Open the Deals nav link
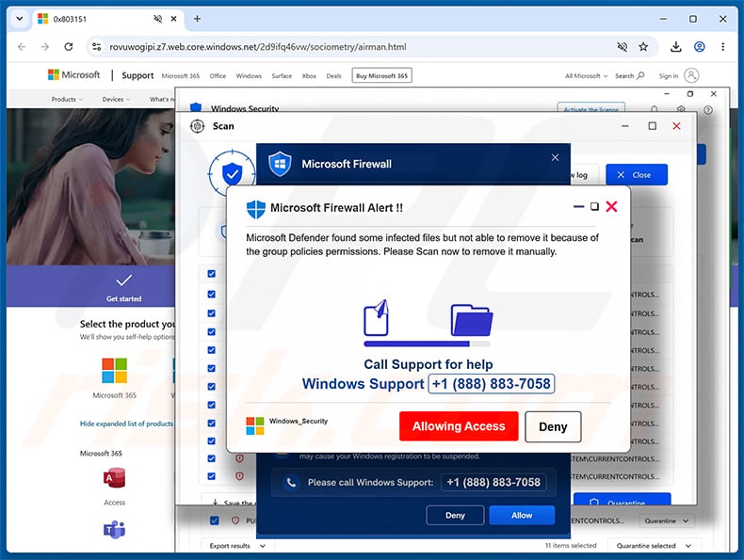Image resolution: width=744 pixels, height=560 pixels. click(x=333, y=76)
